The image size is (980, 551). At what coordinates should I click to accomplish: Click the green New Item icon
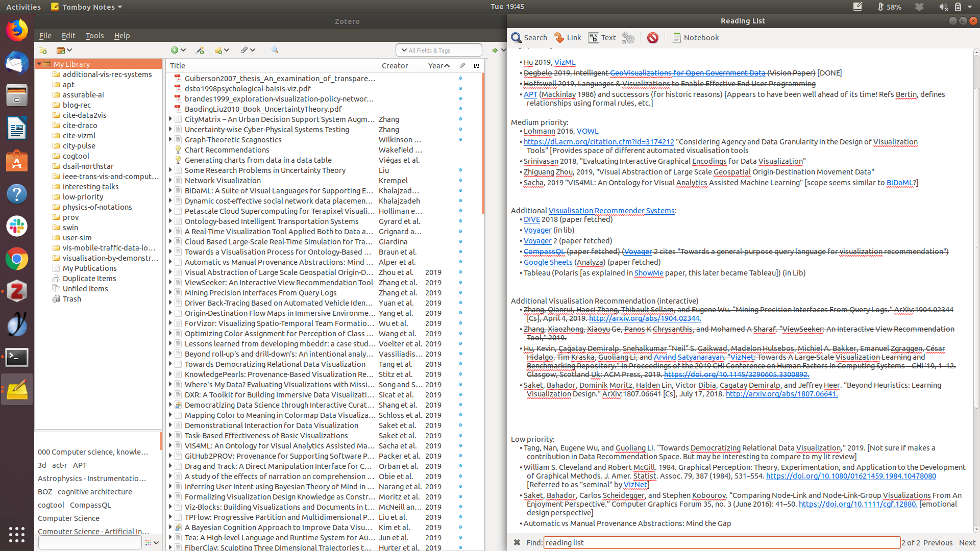coord(175,50)
